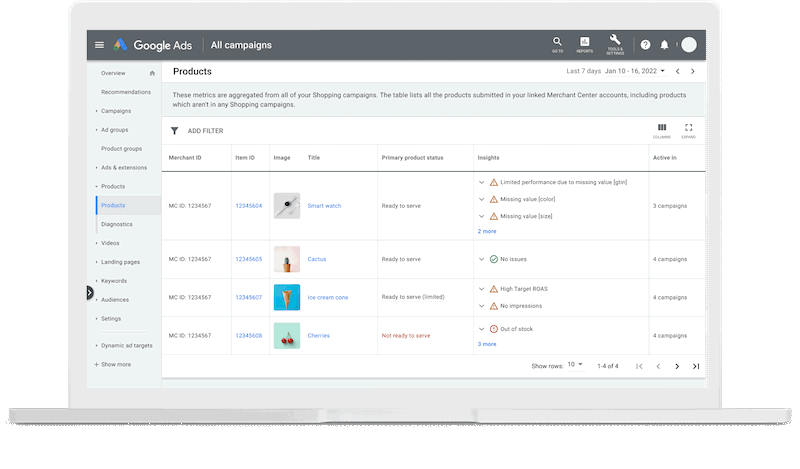This screenshot has height=469, width=800.
Task: Open Keywords in the sidebar
Action: 114,281
